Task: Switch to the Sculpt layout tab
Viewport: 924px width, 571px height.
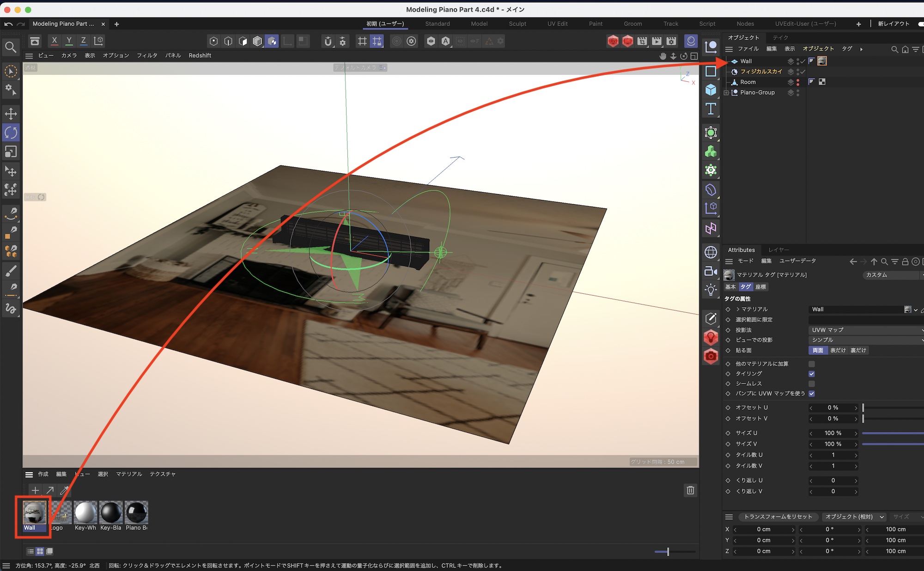Action: tap(517, 24)
